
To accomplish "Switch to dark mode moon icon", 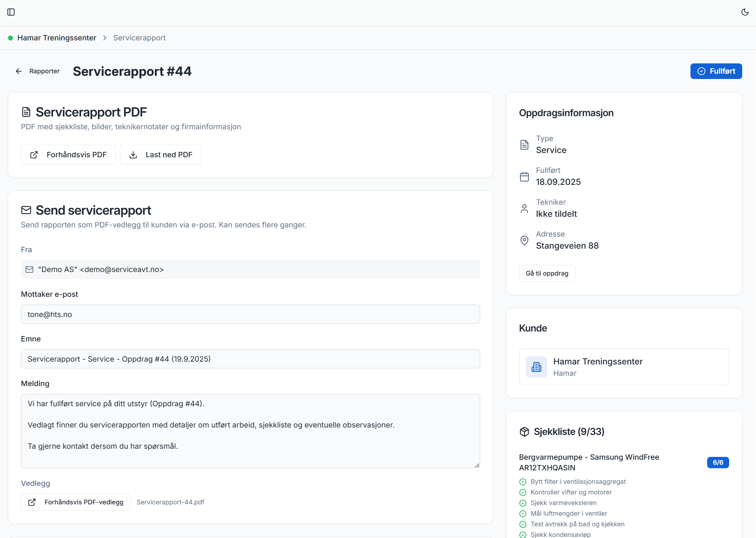I will point(745,12).
